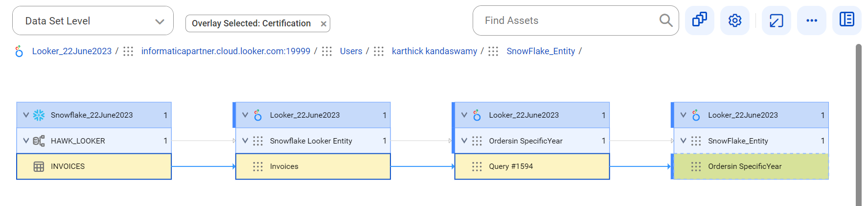
Task: Select the green Ordersin SpecificYear node
Action: click(752, 166)
